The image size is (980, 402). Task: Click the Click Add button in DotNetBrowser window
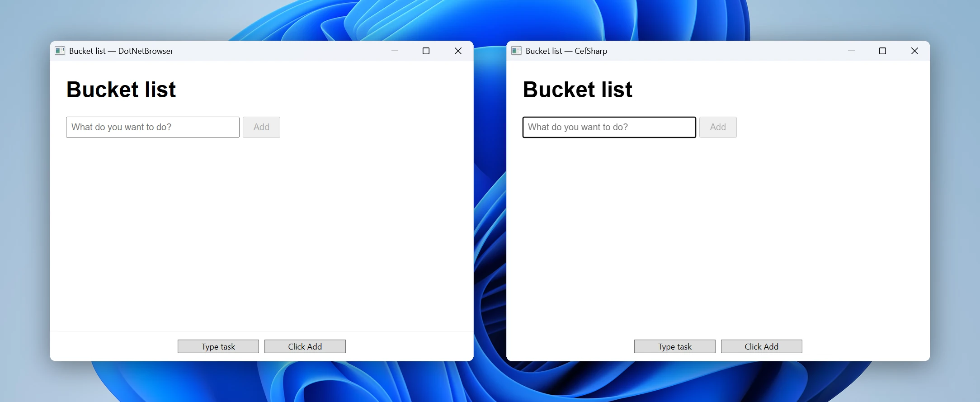click(305, 346)
